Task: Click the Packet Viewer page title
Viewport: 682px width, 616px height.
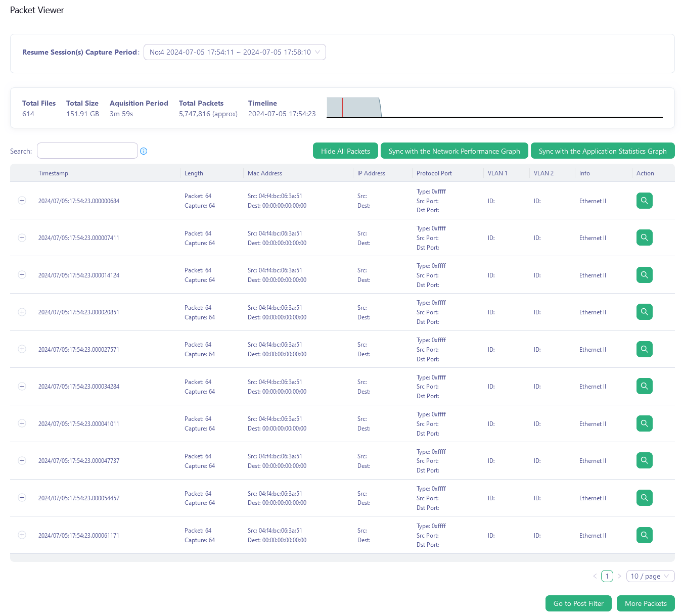Action: point(37,10)
